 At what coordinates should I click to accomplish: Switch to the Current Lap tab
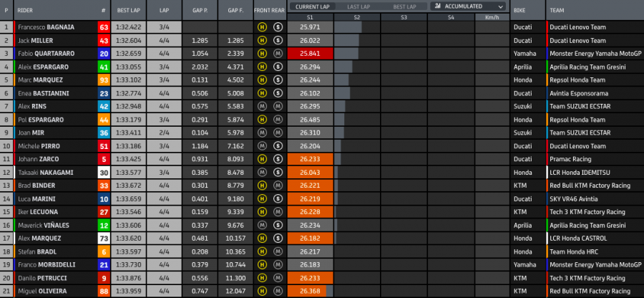(x=312, y=6)
